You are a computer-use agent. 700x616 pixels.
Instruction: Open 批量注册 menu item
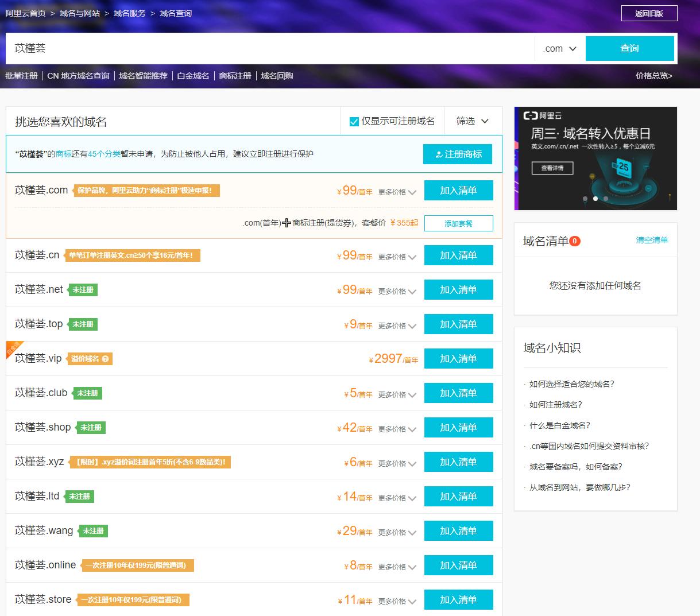click(21, 76)
